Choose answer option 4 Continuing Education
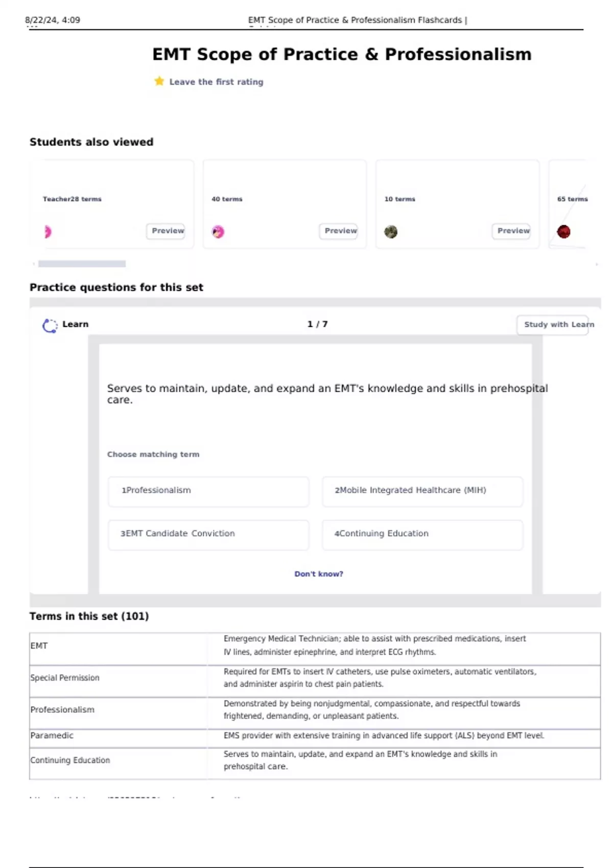This screenshot has width=613, height=868. coord(422,534)
